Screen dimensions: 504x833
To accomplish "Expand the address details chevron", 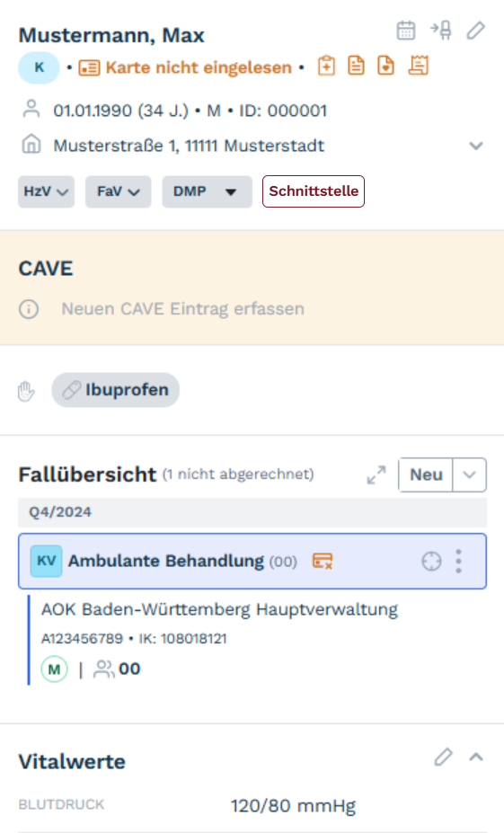I will coord(476,146).
